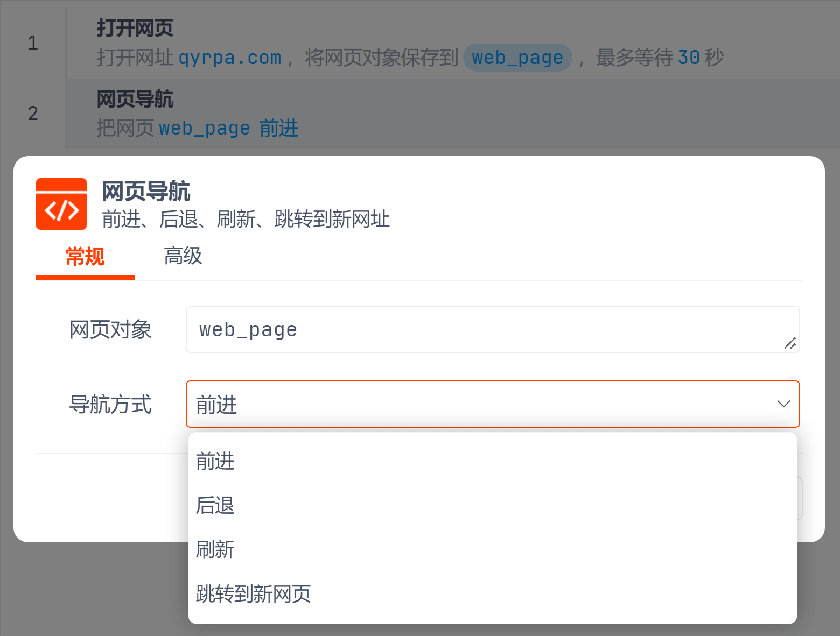The image size is (840, 636).
Task: Click the orange code icon in dialog header
Action: 61,204
